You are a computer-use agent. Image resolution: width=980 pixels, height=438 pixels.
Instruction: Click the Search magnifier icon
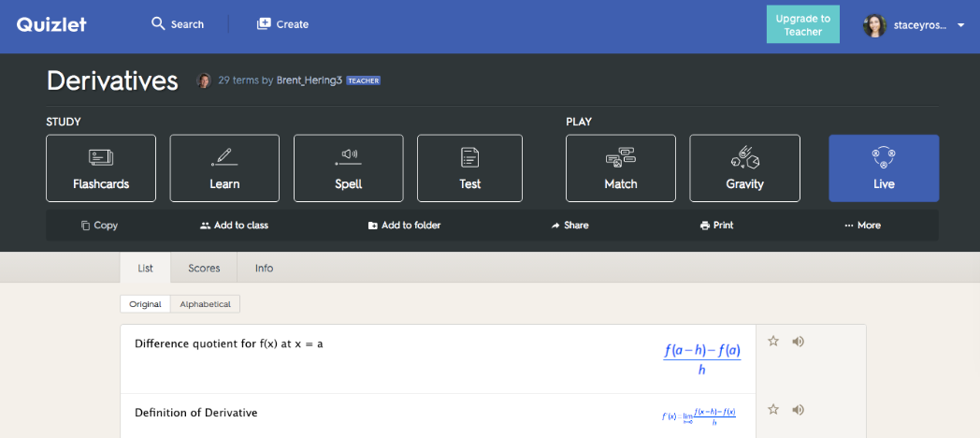click(x=158, y=23)
